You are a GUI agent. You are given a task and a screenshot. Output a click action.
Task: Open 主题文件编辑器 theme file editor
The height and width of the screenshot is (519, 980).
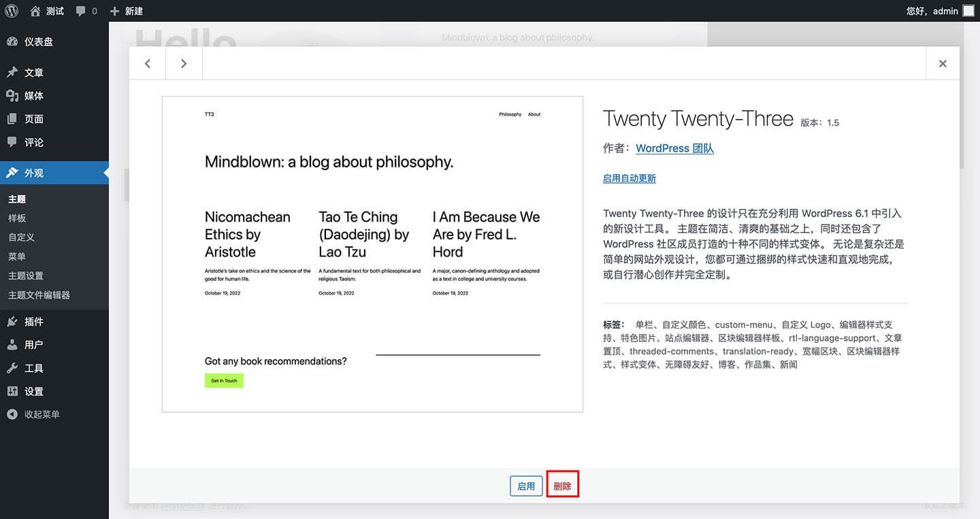[39, 295]
